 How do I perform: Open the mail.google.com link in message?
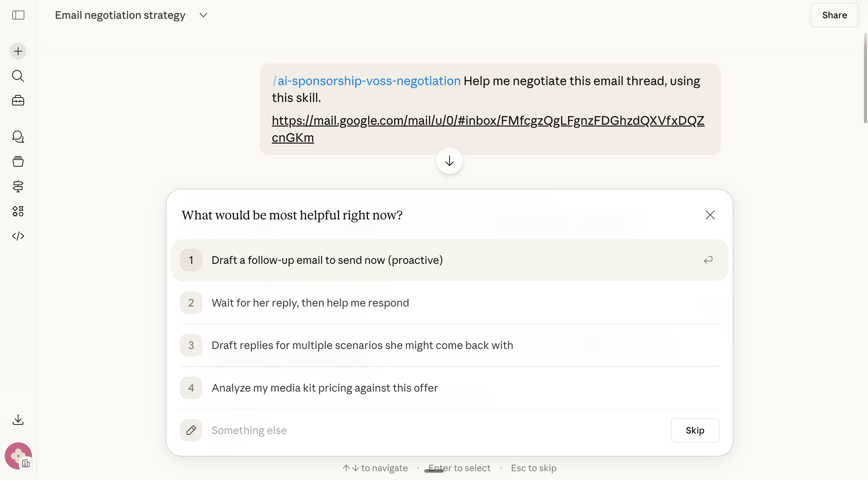click(487, 121)
